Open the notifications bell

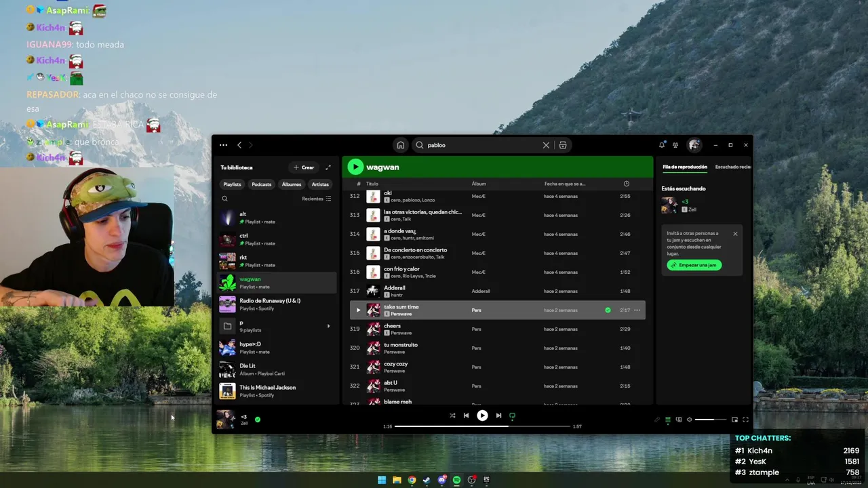[662, 145]
